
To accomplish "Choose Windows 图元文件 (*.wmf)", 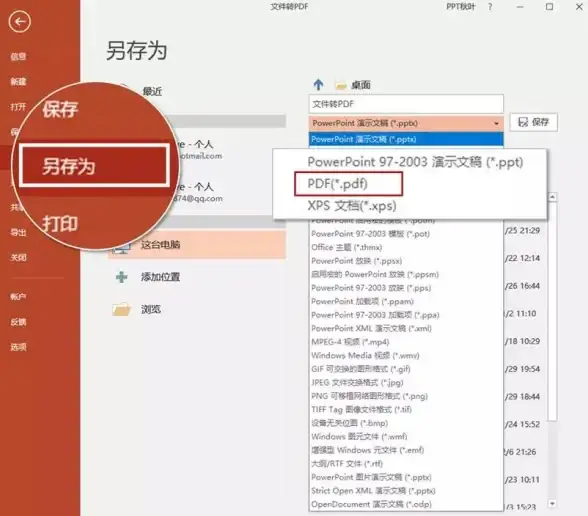I will pyautogui.click(x=359, y=436).
